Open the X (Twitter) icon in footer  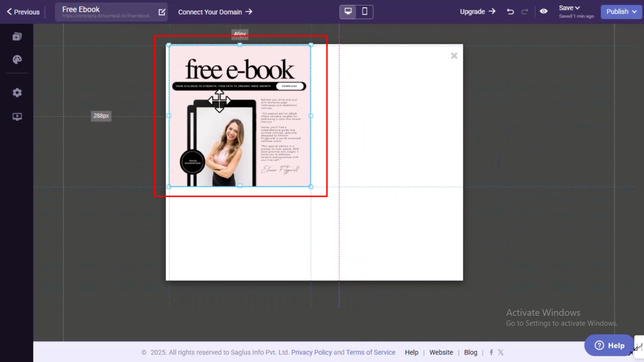[x=501, y=353]
